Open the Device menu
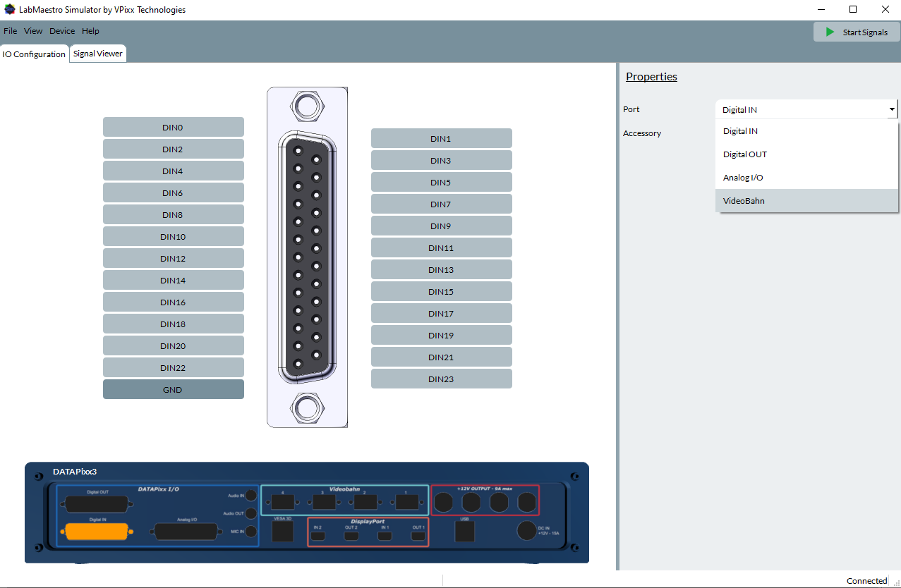 point(62,31)
